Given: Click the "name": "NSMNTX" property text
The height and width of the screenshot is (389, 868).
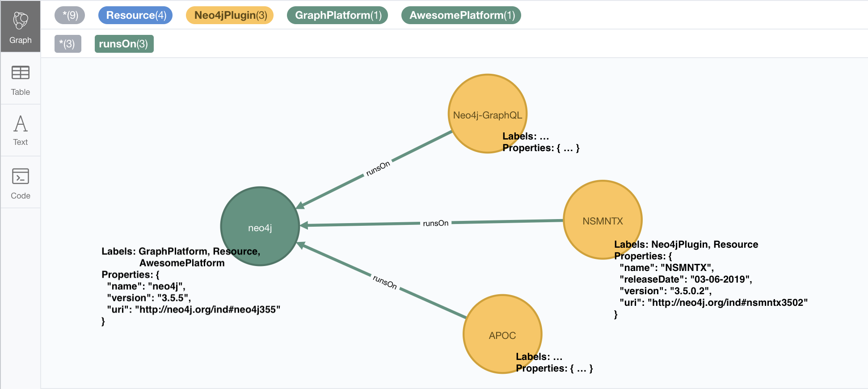Looking at the screenshot, I should (667, 268).
